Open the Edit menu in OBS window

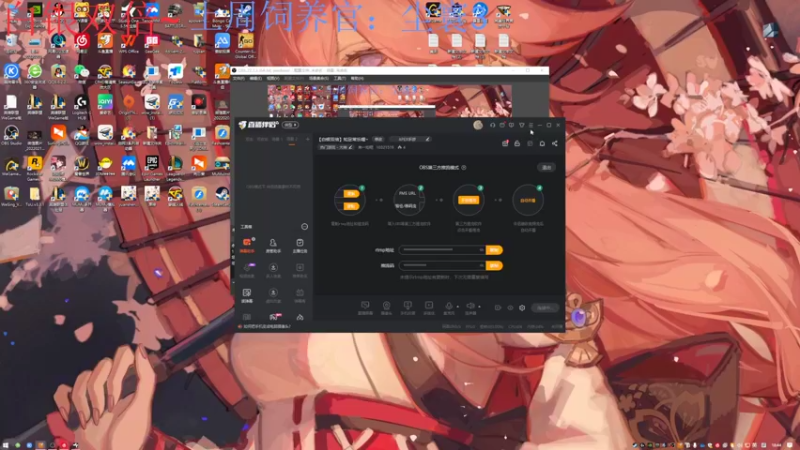pyautogui.click(x=256, y=79)
